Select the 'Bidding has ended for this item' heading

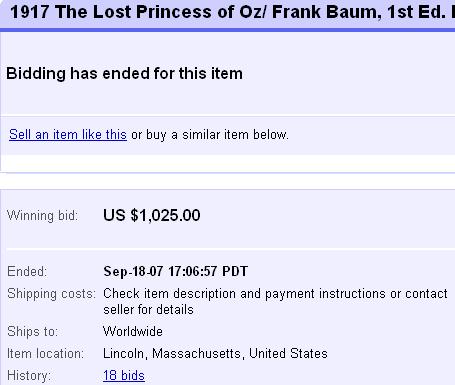(x=124, y=73)
